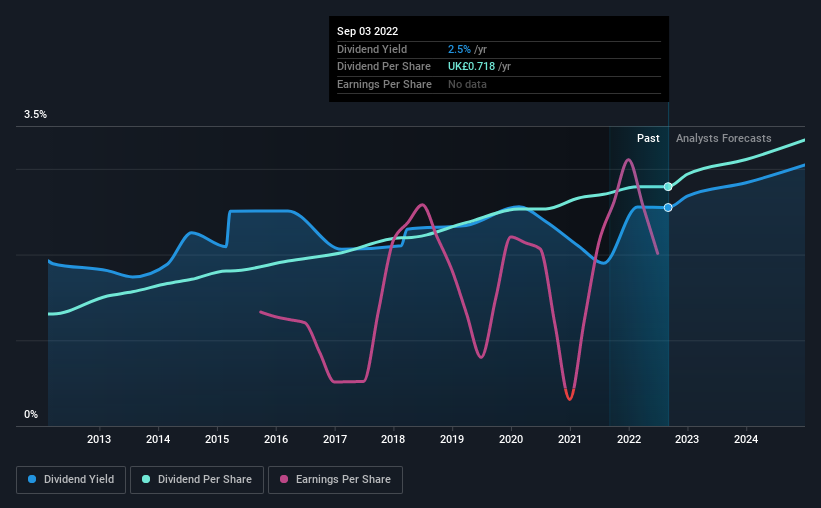Screen dimensions: 821x508
Task: Click the pink Earnings Per Share legend dot
Action: (x=284, y=479)
